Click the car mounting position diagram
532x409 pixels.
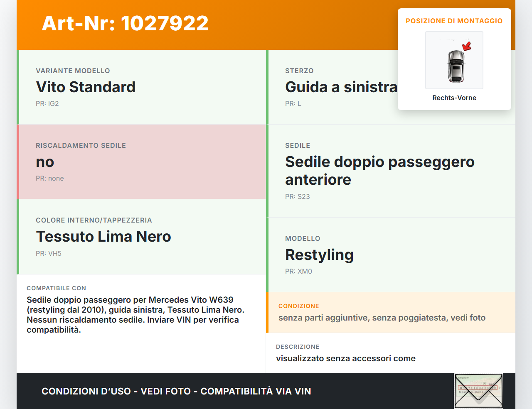click(454, 60)
